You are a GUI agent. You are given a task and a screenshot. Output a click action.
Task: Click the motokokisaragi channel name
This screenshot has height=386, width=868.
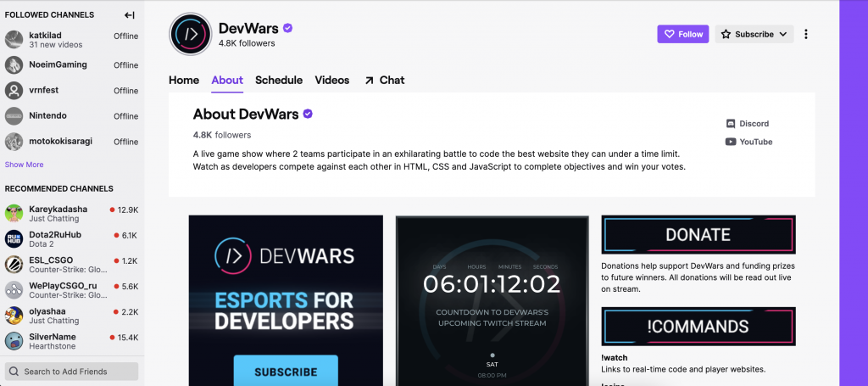pyautogui.click(x=61, y=141)
